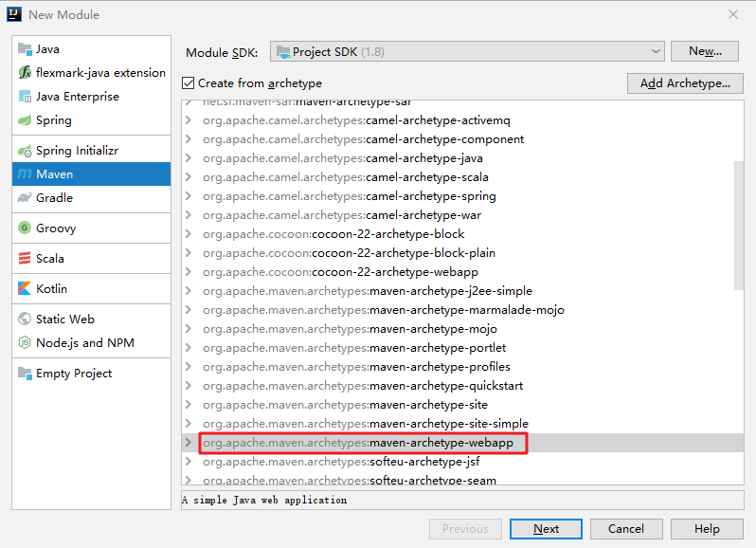Expand maven-archetype-profiles chevron
Viewport: 756px width, 548px height.
tap(189, 367)
